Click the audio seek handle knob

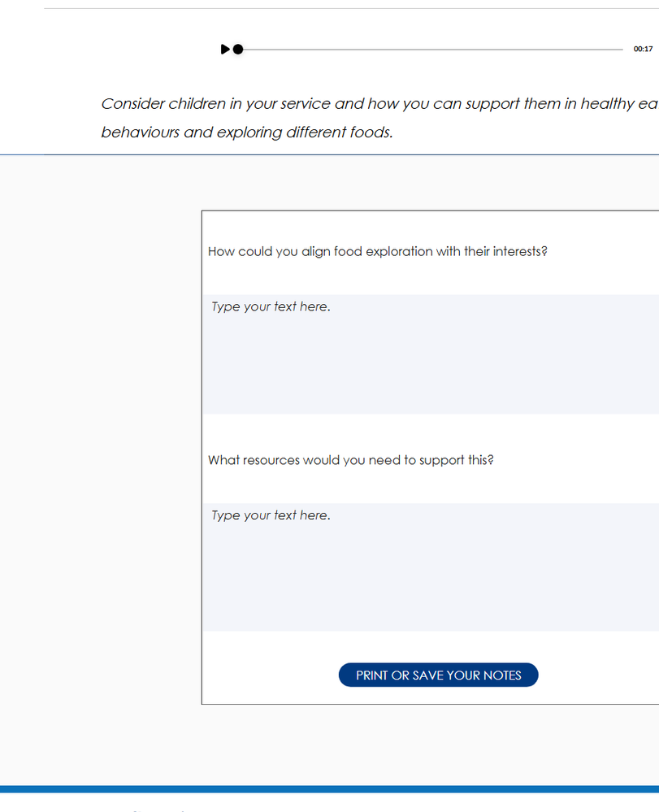[238, 50]
